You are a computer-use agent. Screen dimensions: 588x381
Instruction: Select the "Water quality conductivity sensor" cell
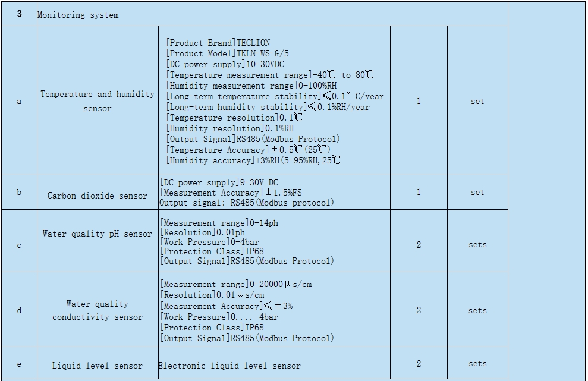coord(98,310)
